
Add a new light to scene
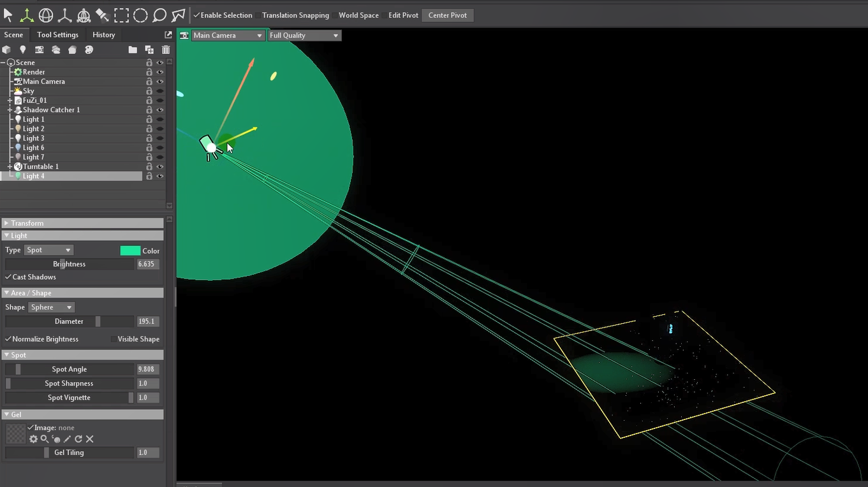(23, 50)
